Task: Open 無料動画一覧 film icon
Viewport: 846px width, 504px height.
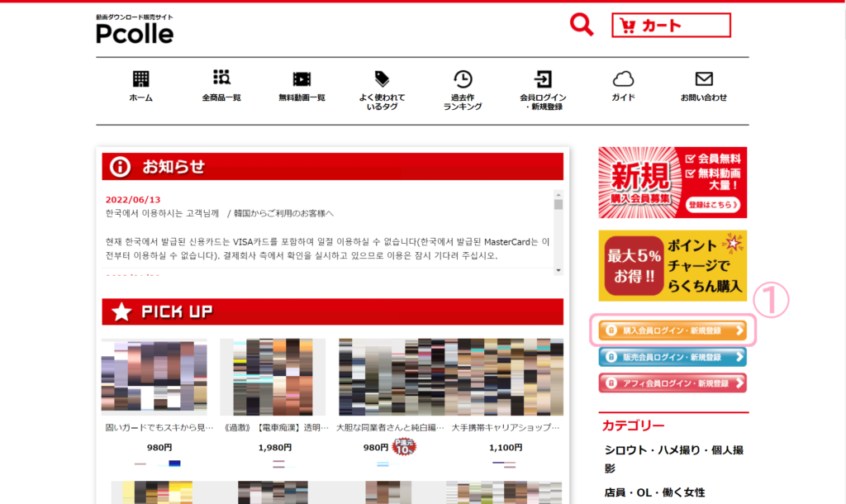Action: coord(302,79)
